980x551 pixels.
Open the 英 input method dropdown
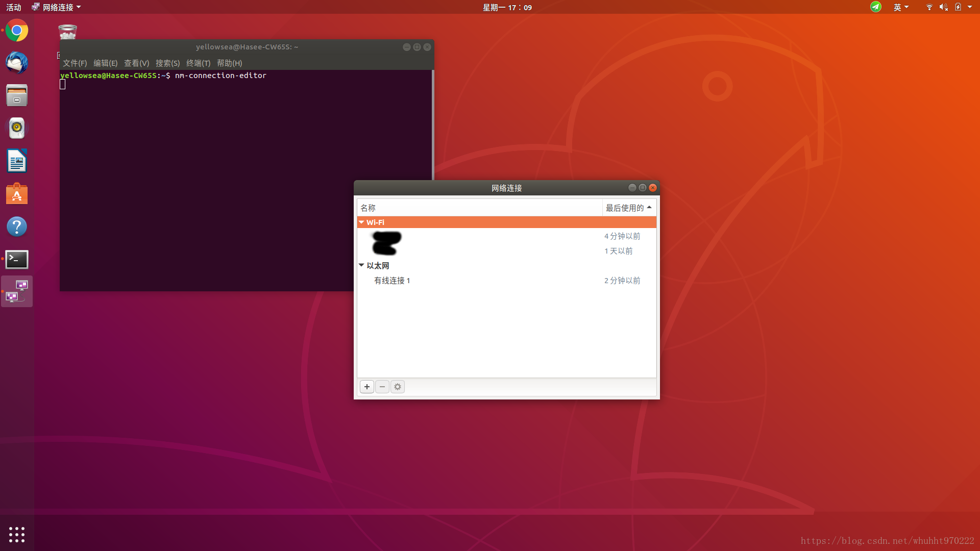(901, 7)
